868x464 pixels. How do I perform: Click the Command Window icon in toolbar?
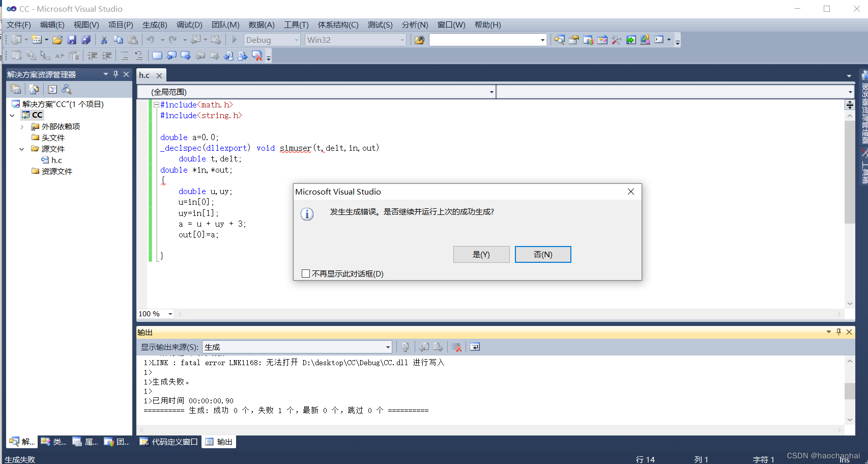pos(659,40)
